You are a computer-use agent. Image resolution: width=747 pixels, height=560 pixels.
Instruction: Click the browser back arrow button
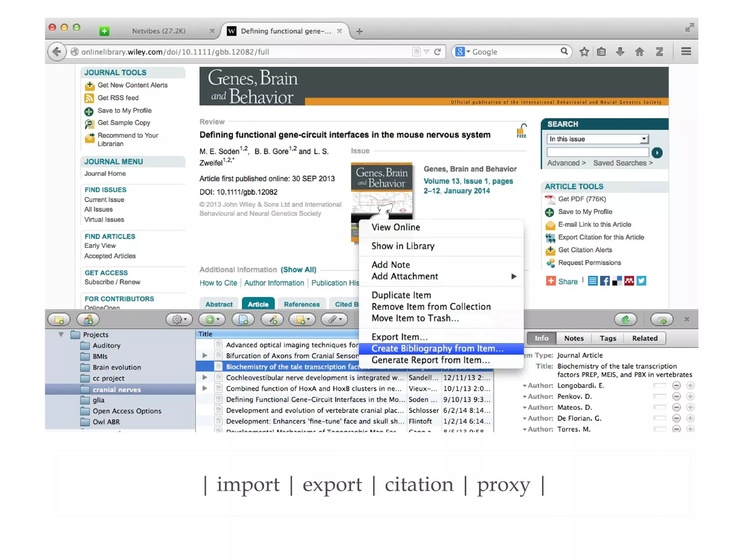(x=57, y=52)
